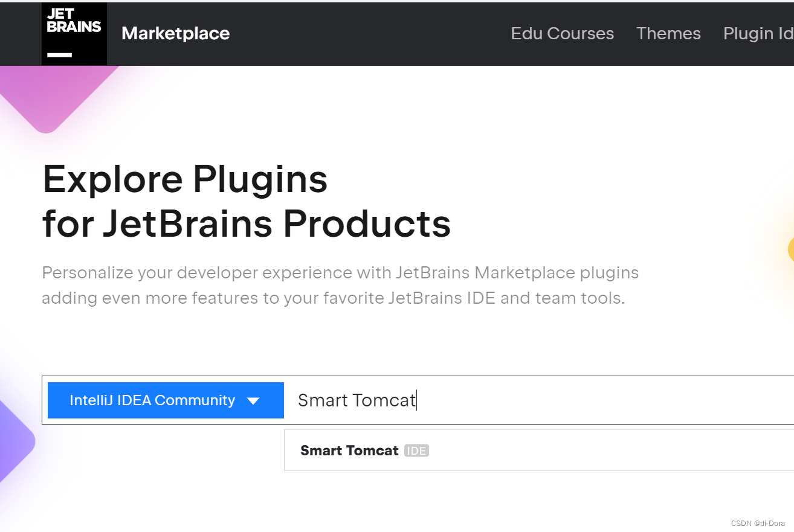Go to Edu Courses menu item
Image resolution: width=794 pixels, height=532 pixels.
click(x=562, y=33)
